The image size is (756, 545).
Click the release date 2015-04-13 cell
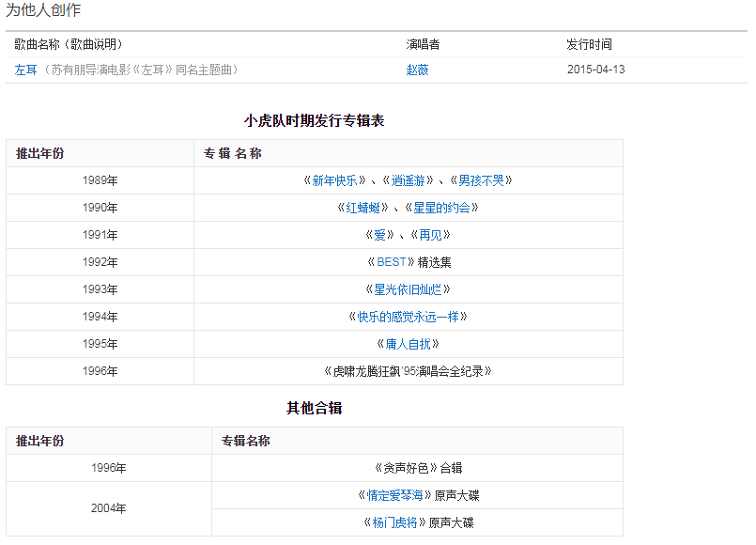pos(595,70)
